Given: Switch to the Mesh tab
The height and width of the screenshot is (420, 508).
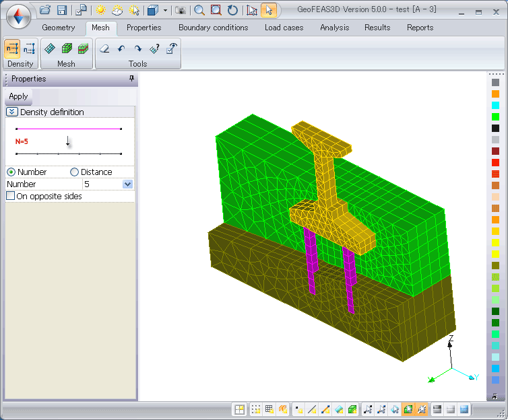Looking at the screenshot, I should pyautogui.click(x=101, y=28).
